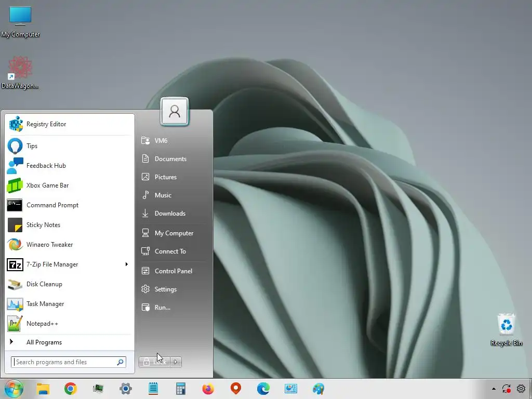532x399 pixels.
Task: Open Settings from start menu
Action: (x=174, y=289)
